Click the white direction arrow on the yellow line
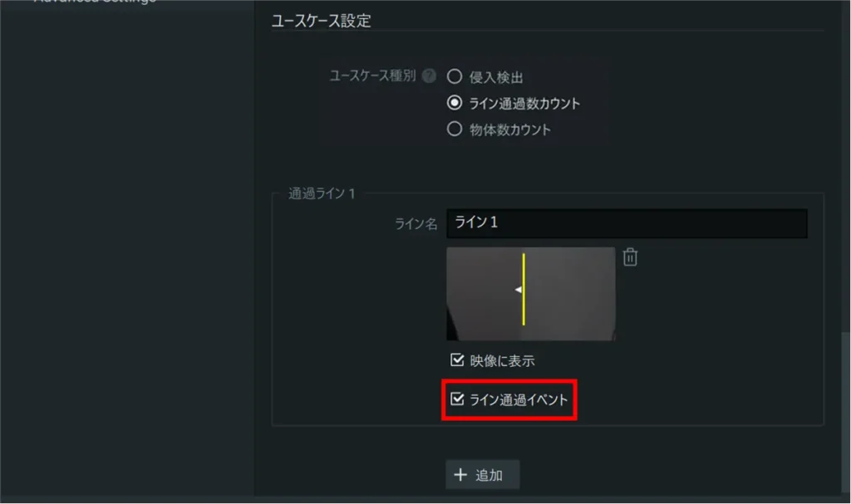The height and width of the screenshot is (504, 851). 519,290
